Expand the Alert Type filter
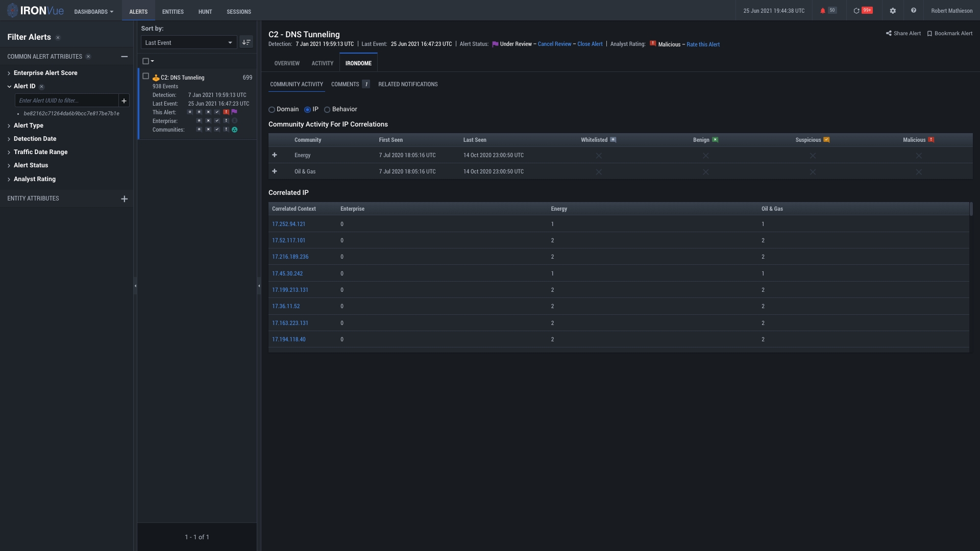 29,126
